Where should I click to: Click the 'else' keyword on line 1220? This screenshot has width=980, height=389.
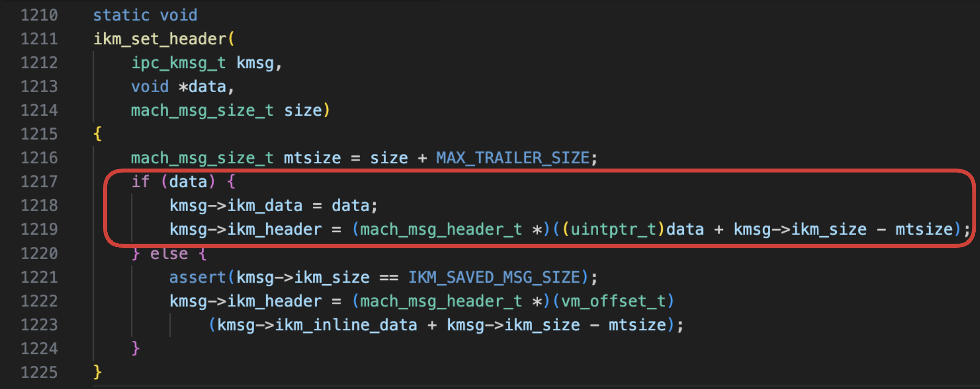click(169, 254)
